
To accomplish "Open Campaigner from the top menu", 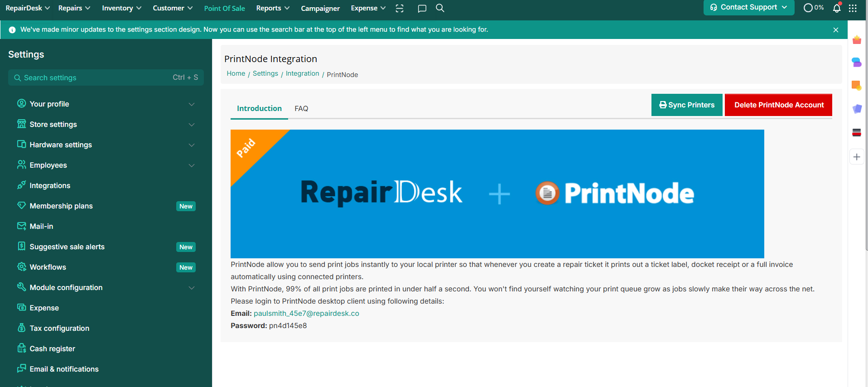I will (320, 8).
